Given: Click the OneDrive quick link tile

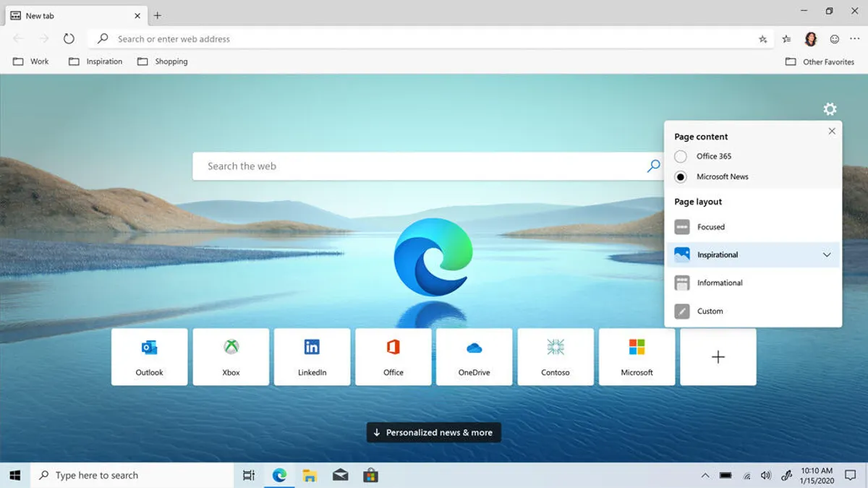Looking at the screenshot, I should [x=474, y=356].
